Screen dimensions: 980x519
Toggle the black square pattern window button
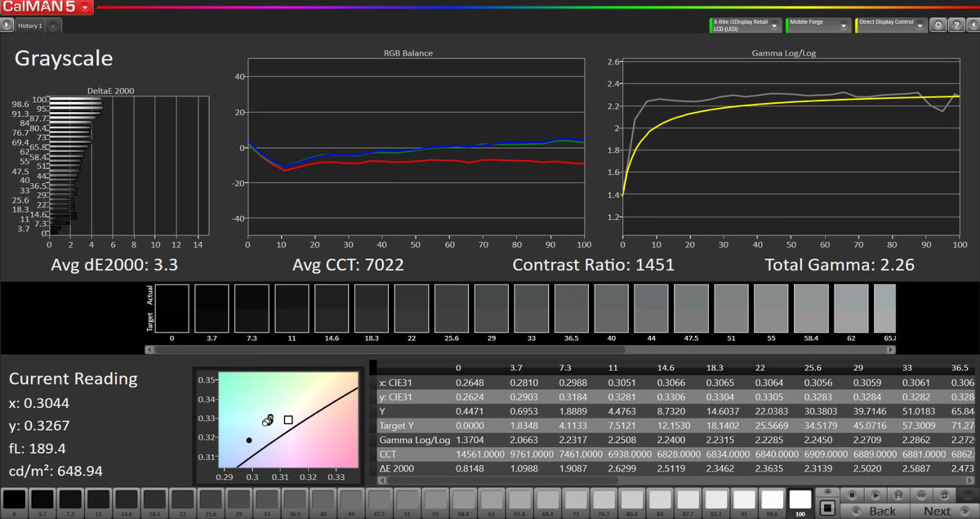tap(827, 508)
